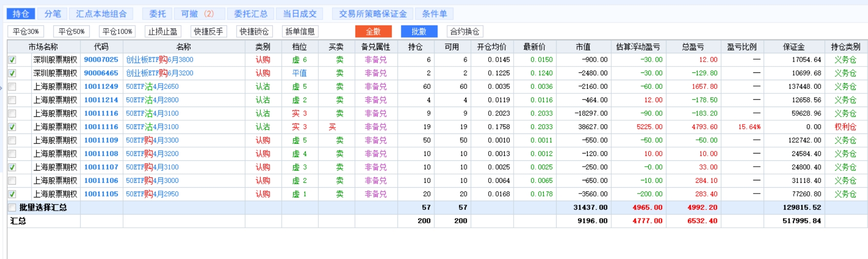Select contract name 50ETF购4月3000
The width and height of the screenshot is (868, 259).
[152, 181]
